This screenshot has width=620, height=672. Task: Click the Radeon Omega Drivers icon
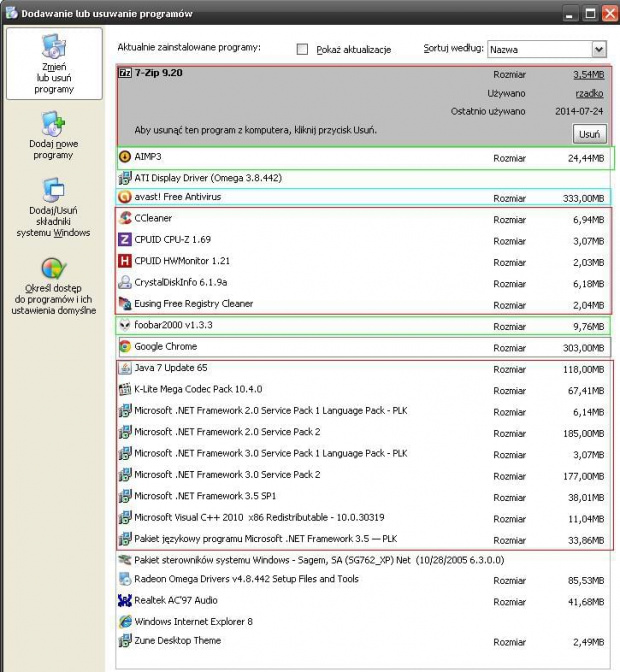coord(125,579)
